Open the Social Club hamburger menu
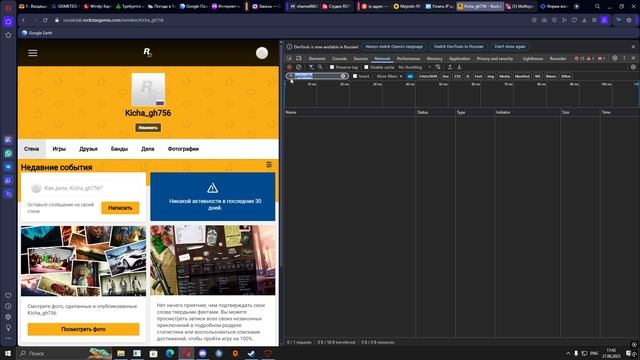640x360 pixels. pos(33,53)
